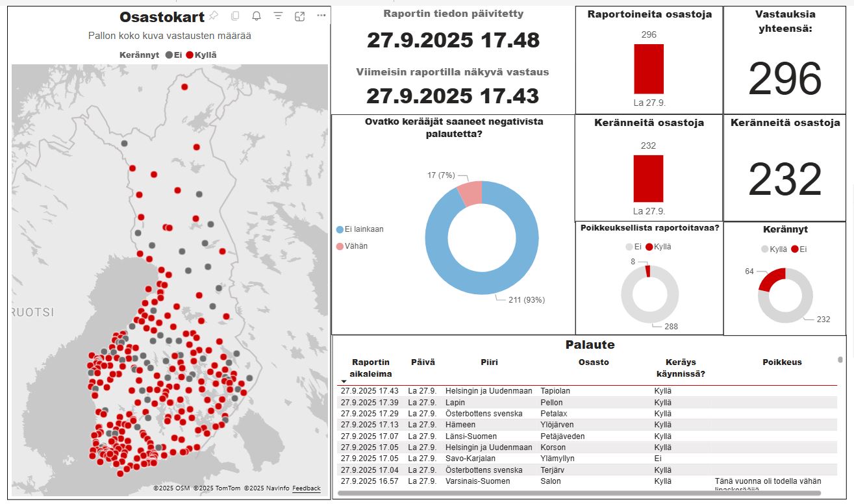Select the Päivä column header
This screenshot has height=504, width=854.
tap(423, 362)
